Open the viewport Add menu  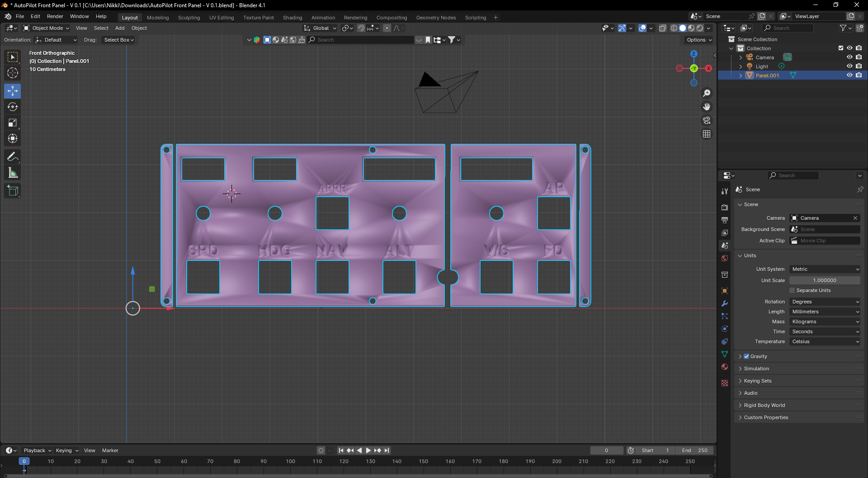pos(120,28)
